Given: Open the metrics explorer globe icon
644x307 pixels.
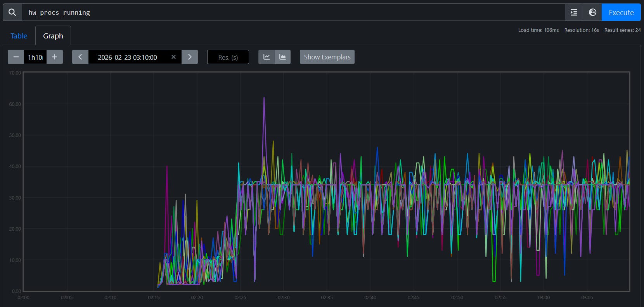Looking at the screenshot, I should point(592,12).
